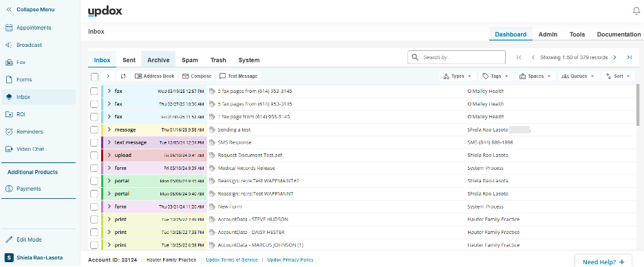The height and width of the screenshot is (267, 644).
Task: Click the refresh inbox icon
Action: point(122,76)
